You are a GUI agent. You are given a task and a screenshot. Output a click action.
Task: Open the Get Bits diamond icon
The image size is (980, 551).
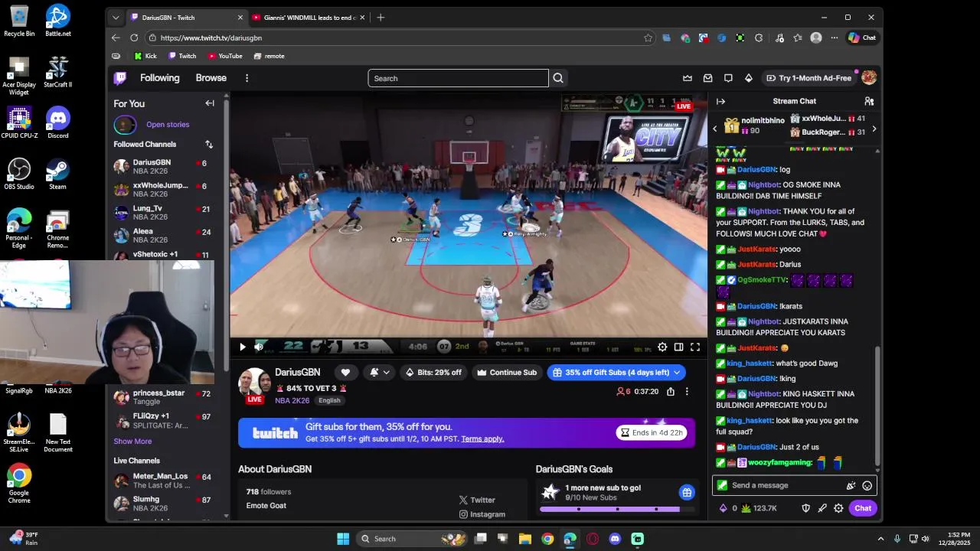click(x=749, y=78)
